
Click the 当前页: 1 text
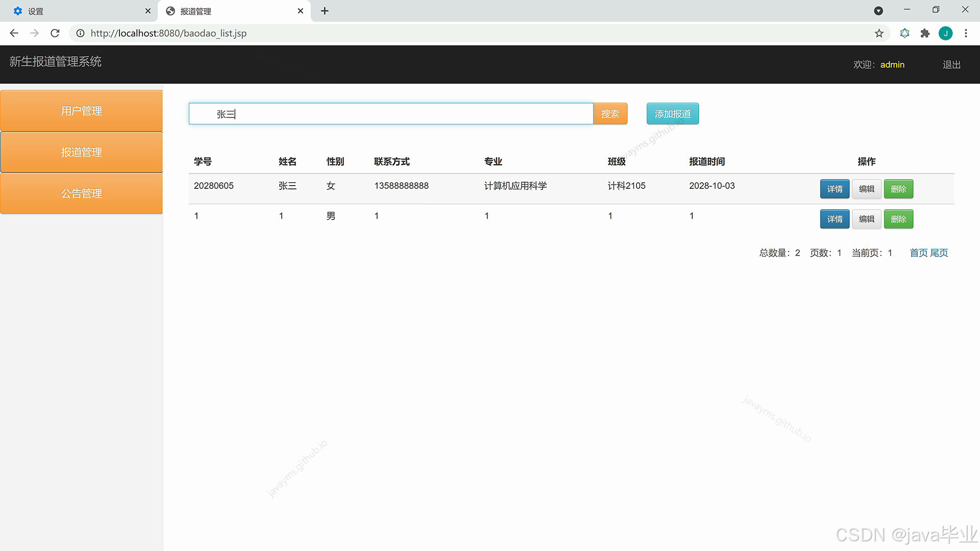872,253
